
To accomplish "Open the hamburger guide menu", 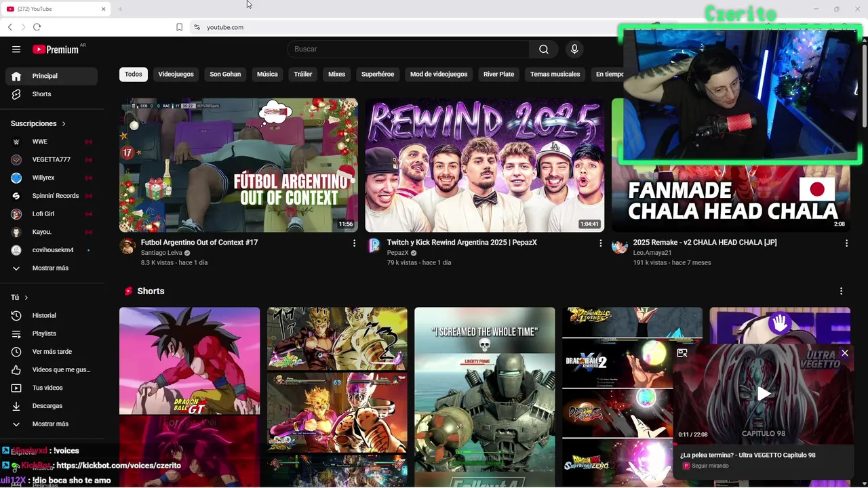I will [x=16, y=49].
